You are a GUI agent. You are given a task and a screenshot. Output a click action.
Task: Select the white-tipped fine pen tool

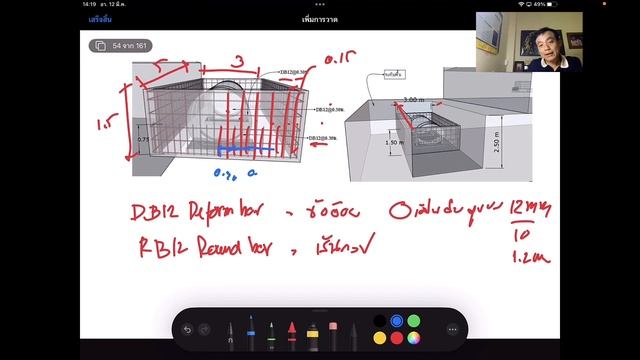tap(271, 336)
